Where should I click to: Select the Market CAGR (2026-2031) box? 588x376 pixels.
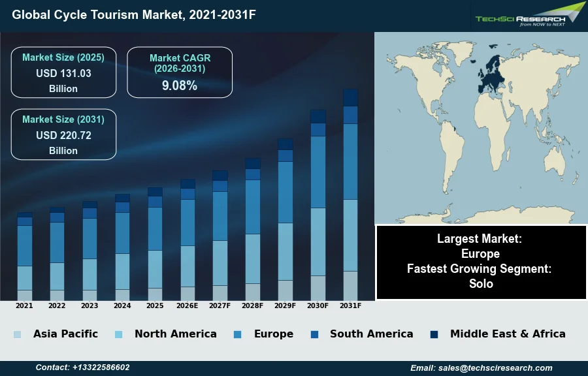click(180, 72)
